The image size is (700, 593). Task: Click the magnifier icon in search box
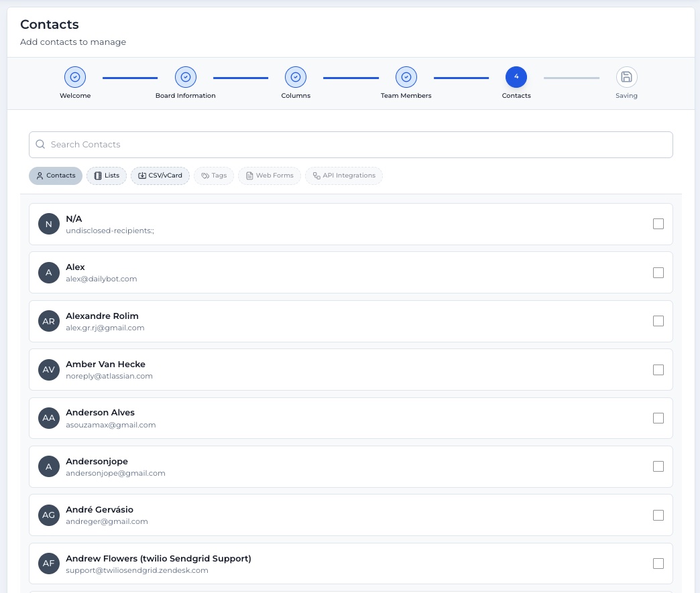click(x=40, y=144)
